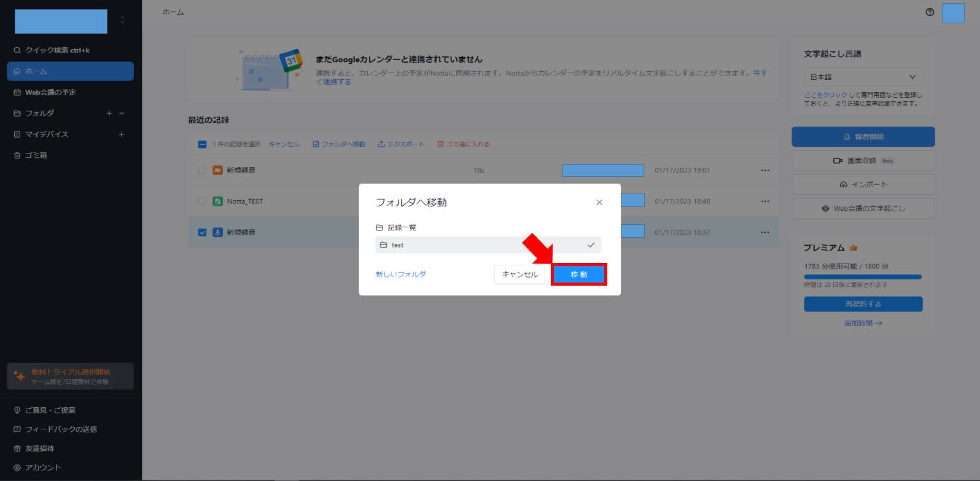980x481 pixels.
Task: Open more options for the 18:48 record
Action: (765, 201)
